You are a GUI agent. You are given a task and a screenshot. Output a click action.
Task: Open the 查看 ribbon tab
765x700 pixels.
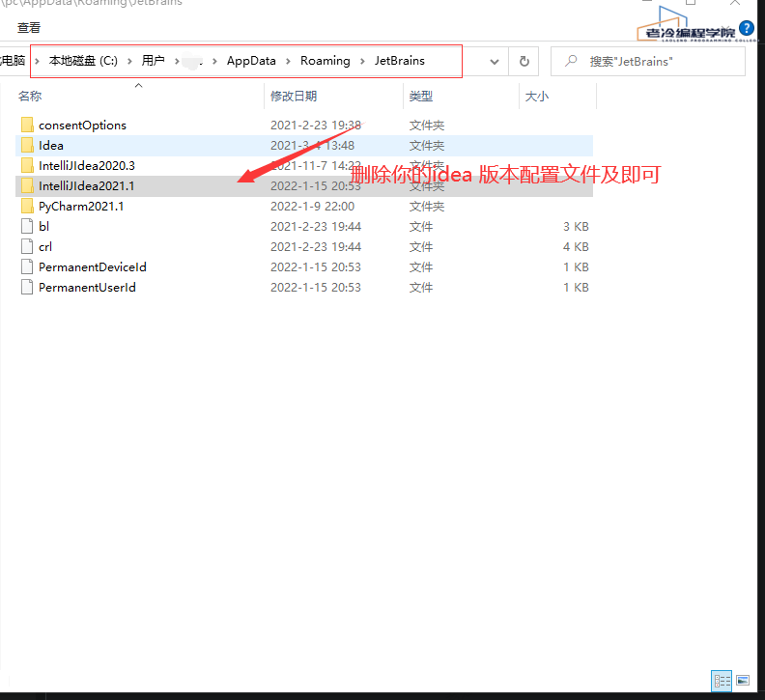(x=29, y=28)
